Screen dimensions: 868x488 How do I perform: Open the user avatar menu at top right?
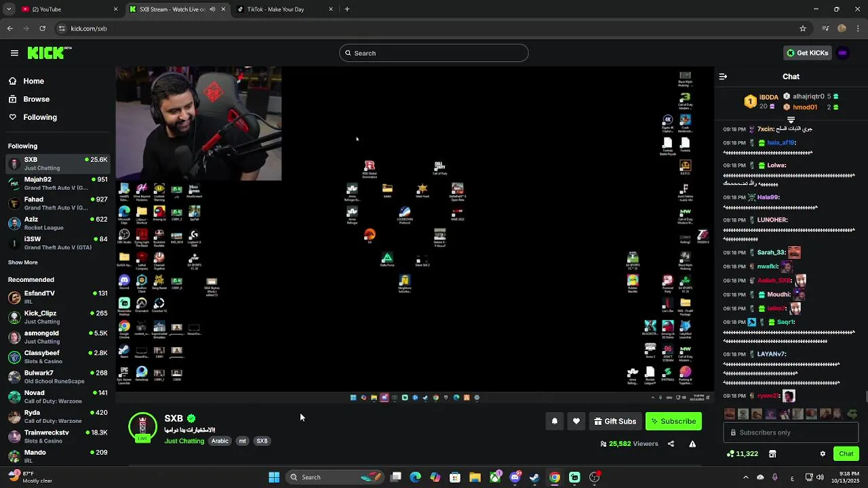pyautogui.click(x=843, y=53)
